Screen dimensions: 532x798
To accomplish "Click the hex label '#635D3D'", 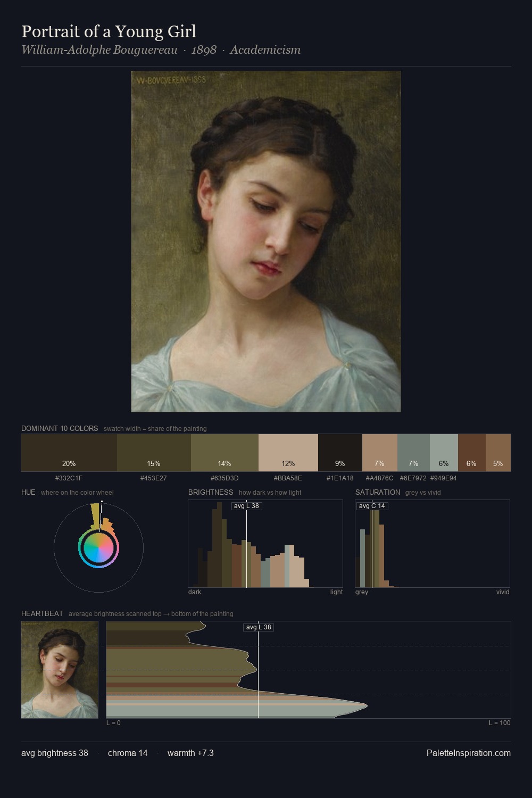I will click(x=225, y=478).
